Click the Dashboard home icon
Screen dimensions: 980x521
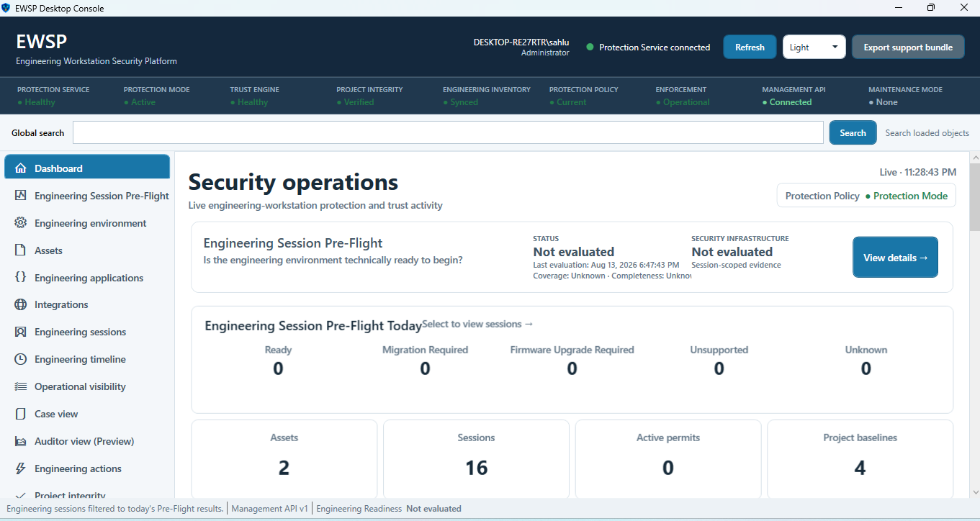(x=21, y=168)
